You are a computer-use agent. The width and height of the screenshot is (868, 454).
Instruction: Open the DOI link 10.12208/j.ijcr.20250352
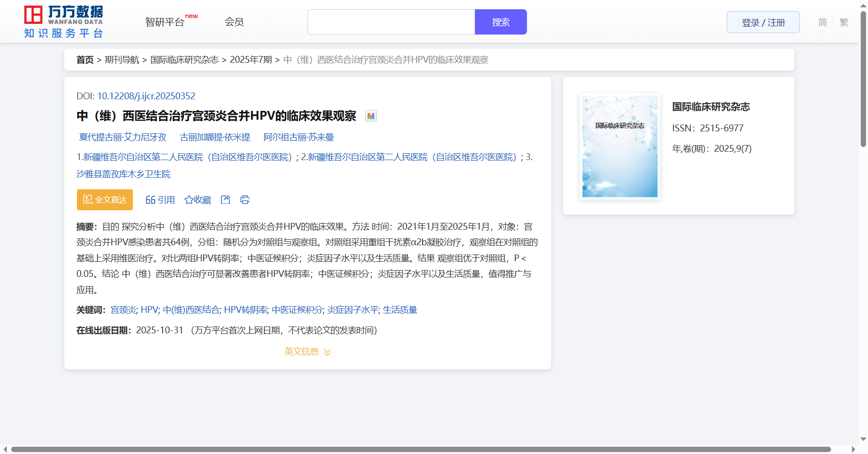click(x=146, y=96)
